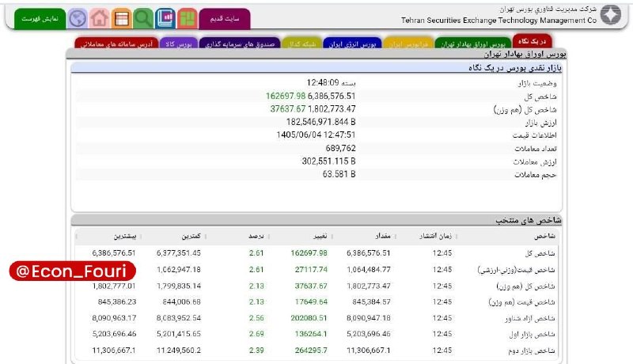Click the change value 202080.51
The height and width of the screenshot is (364, 633).
pyautogui.click(x=309, y=318)
